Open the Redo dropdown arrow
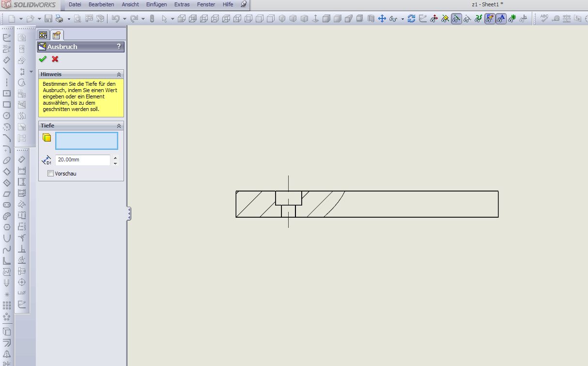The width and height of the screenshot is (588, 366). click(143, 19)
